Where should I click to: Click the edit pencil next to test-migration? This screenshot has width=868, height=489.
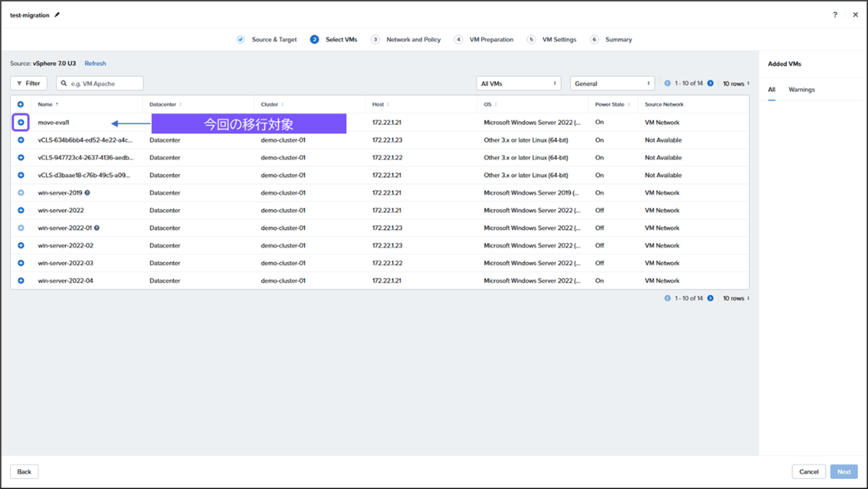click(57, 15)
